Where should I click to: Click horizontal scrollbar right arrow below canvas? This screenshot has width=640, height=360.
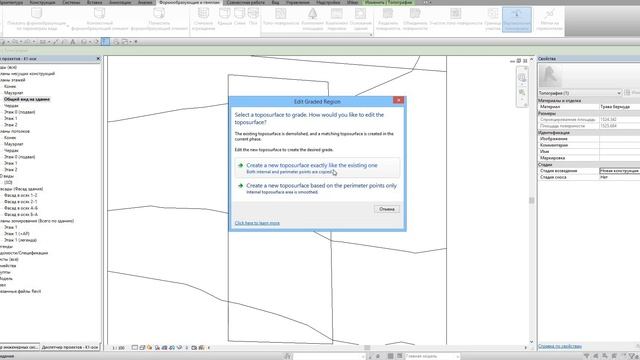tap(525, 348)
